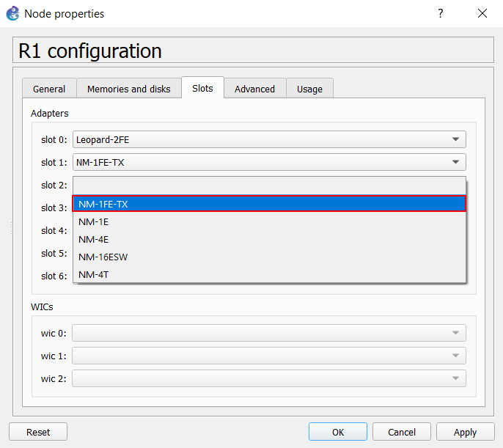Click the slot 4 label
The image size is (503, 448).
(x=54, y=231)
